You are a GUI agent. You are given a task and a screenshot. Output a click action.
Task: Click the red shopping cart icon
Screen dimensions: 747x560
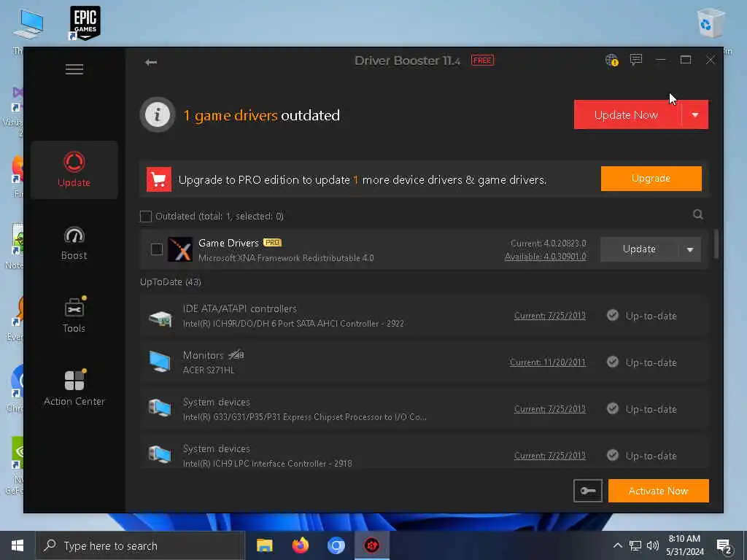[x=158, y=179]
